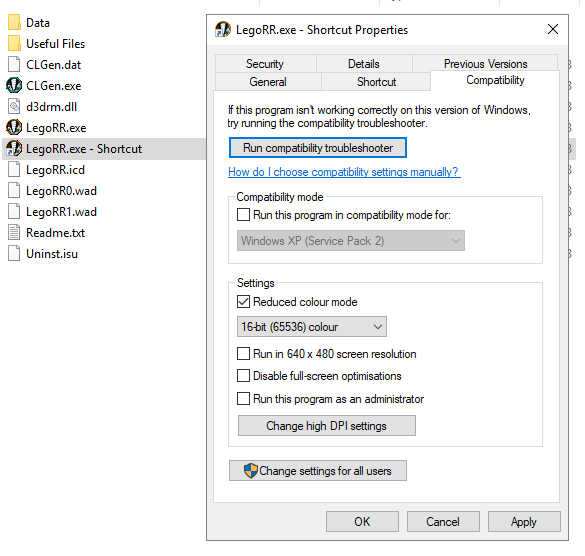Open the 16-bit (65536) colour dropdown
Viewport: 585px width, 556px height.
[x=312, y=327]
